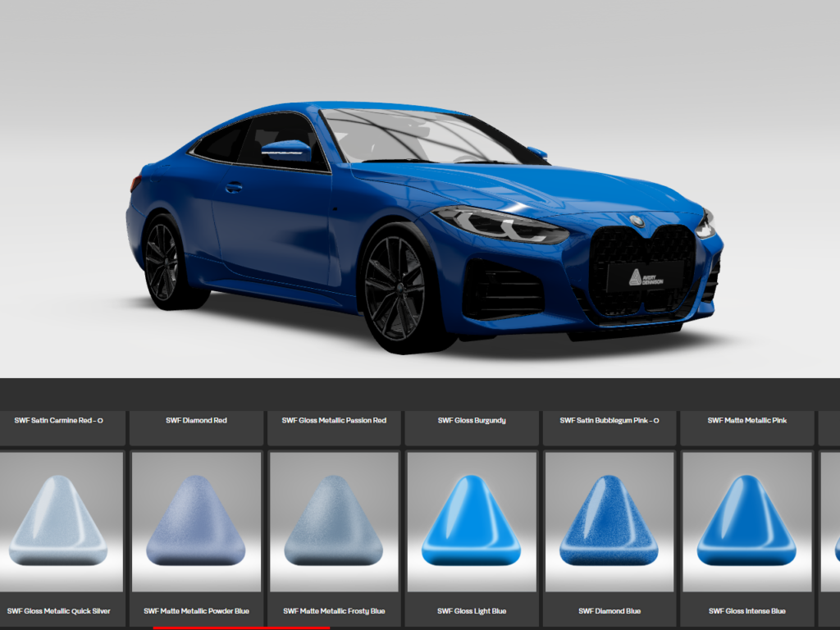Select SWF Matte Metallic Powder Blue swatch
The width and height of the screenshot is (840, 630).
tap(196, 521)
